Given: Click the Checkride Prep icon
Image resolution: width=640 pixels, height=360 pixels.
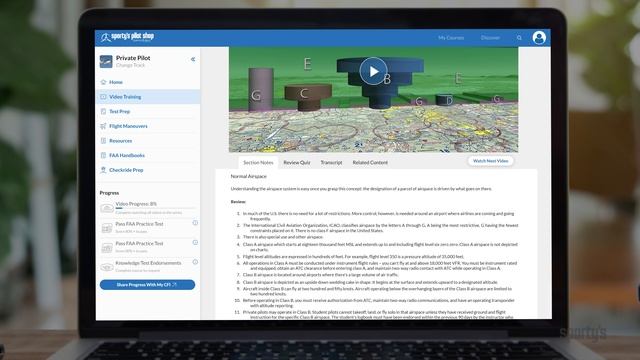Looking at the screenshot, I should click(103, 170).
